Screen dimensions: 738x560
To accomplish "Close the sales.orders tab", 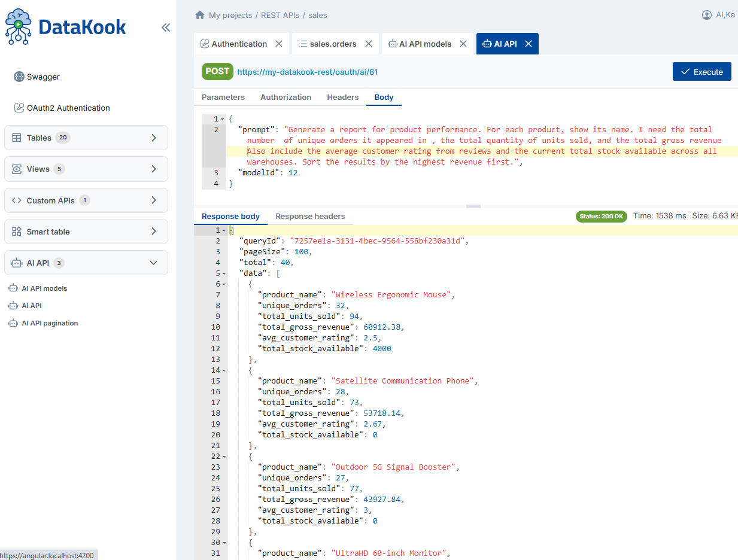I will [369, 44].
